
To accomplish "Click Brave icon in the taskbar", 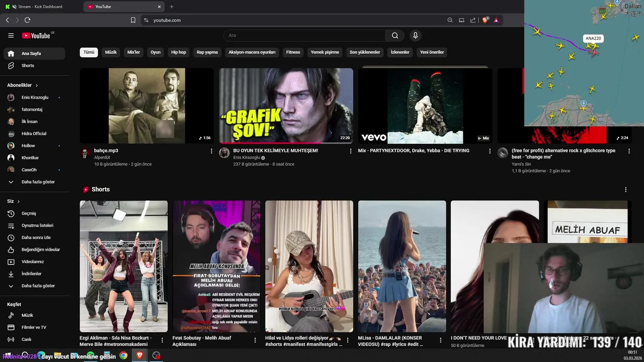I will click(x=140, y=355).
